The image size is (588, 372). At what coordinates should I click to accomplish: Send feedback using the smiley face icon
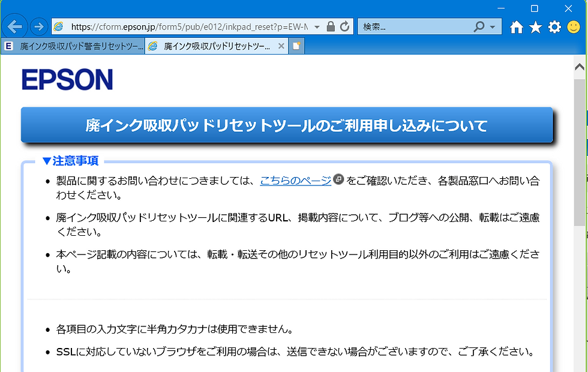(x=574, y=27)
